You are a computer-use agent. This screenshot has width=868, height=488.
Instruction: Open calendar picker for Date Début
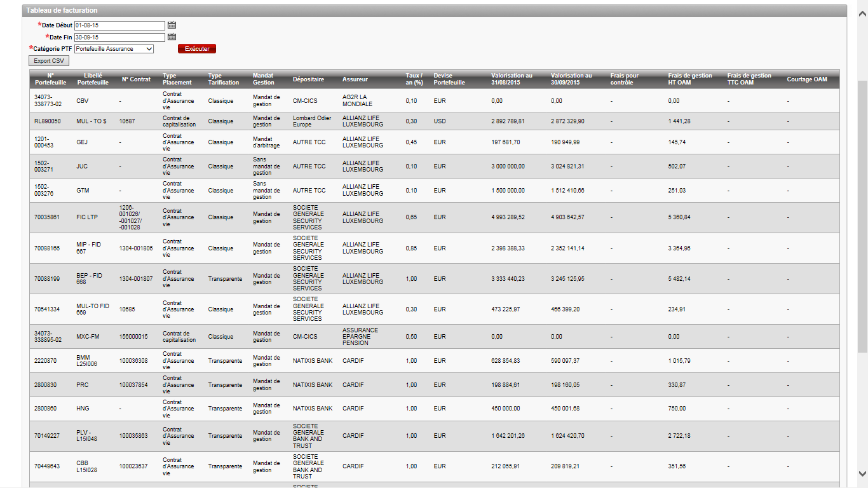pos(172,25)
